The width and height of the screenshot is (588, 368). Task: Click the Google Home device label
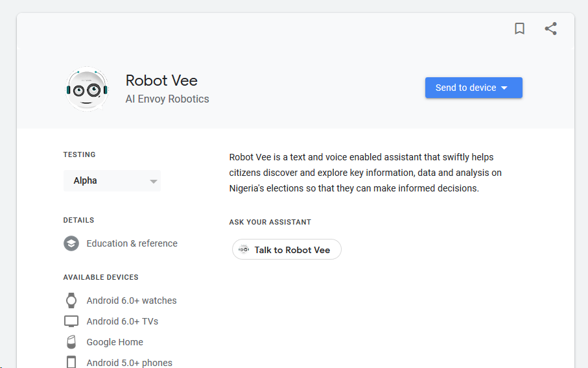pos(115,342)
